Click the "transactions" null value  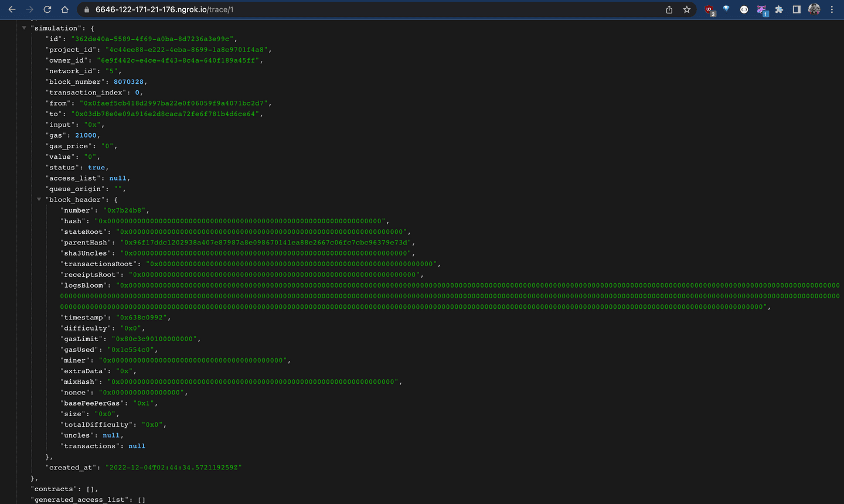137,446
